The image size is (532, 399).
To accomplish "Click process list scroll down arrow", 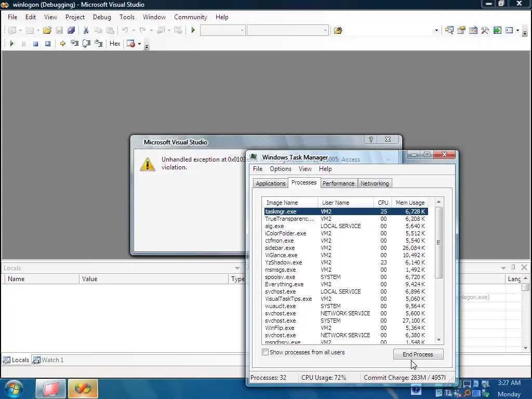I will [x=438, y=340].
